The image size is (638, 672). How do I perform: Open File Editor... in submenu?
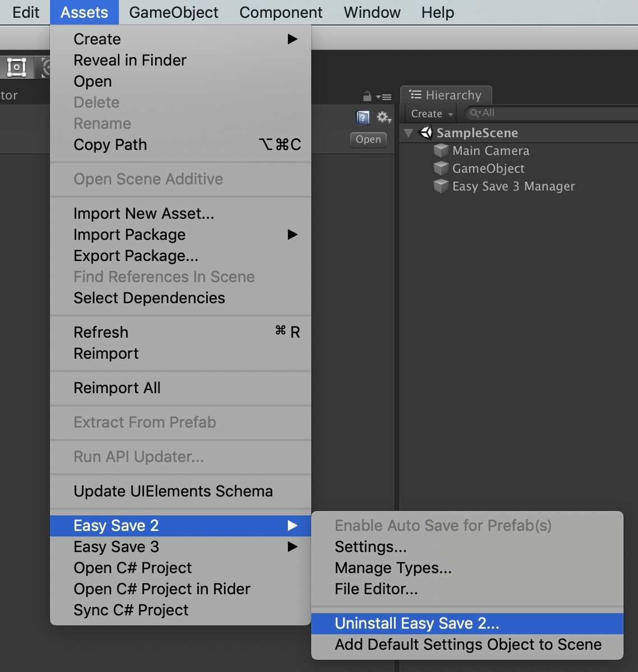pyautogui.click(x=467, y=589)
